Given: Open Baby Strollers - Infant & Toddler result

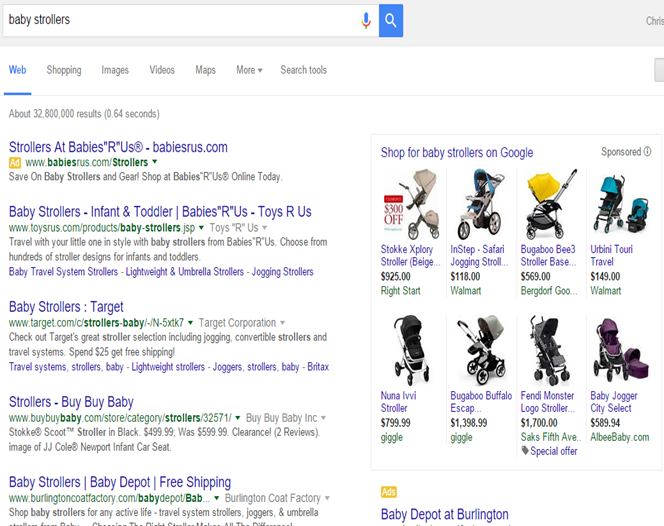Looking at the screenshot, I should (x=160, y=211).
